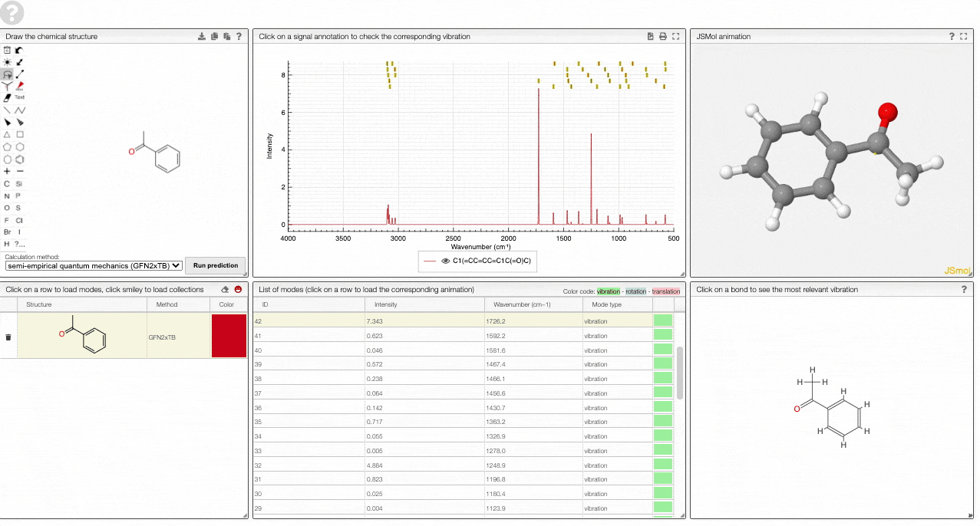Open the Calculation method dropdown

coord(94,265)
